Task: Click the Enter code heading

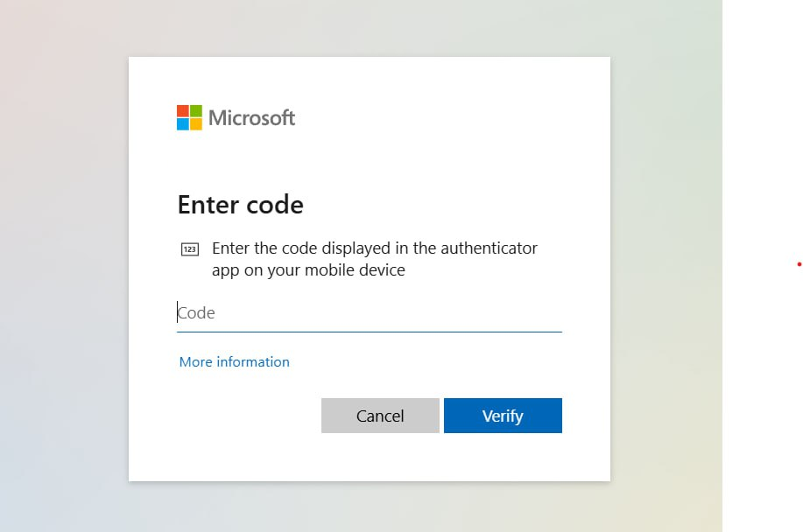Action: coord(241,205)
